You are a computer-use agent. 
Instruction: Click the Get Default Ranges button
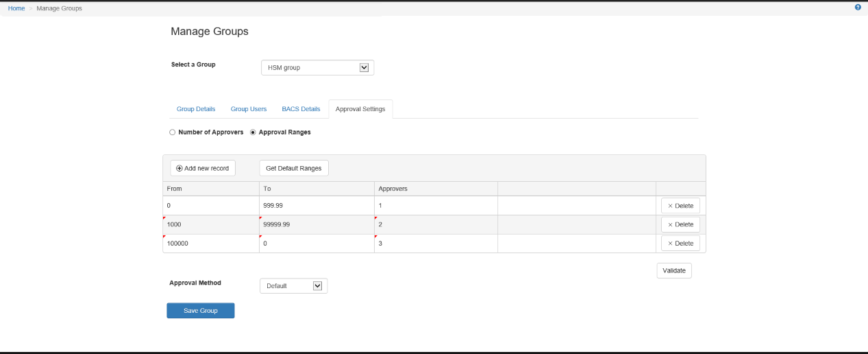pyautogui.click(x=294, y=168)
